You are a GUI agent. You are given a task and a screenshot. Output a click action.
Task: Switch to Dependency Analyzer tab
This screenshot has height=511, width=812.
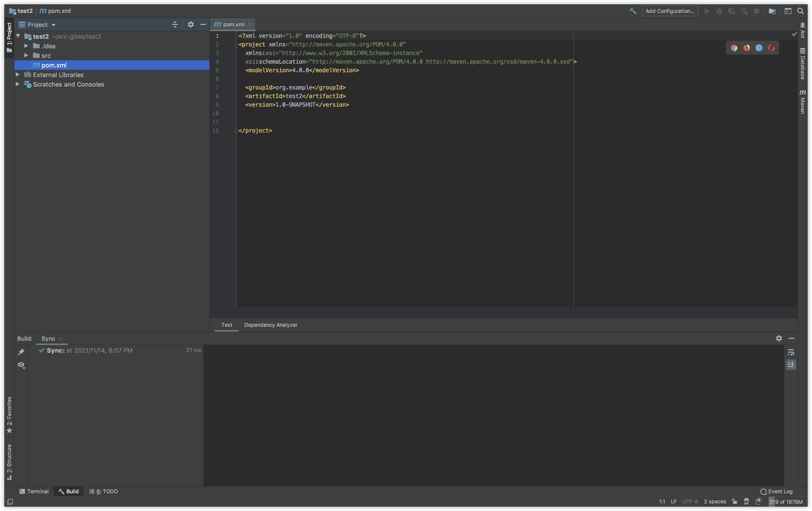point(270,325)
